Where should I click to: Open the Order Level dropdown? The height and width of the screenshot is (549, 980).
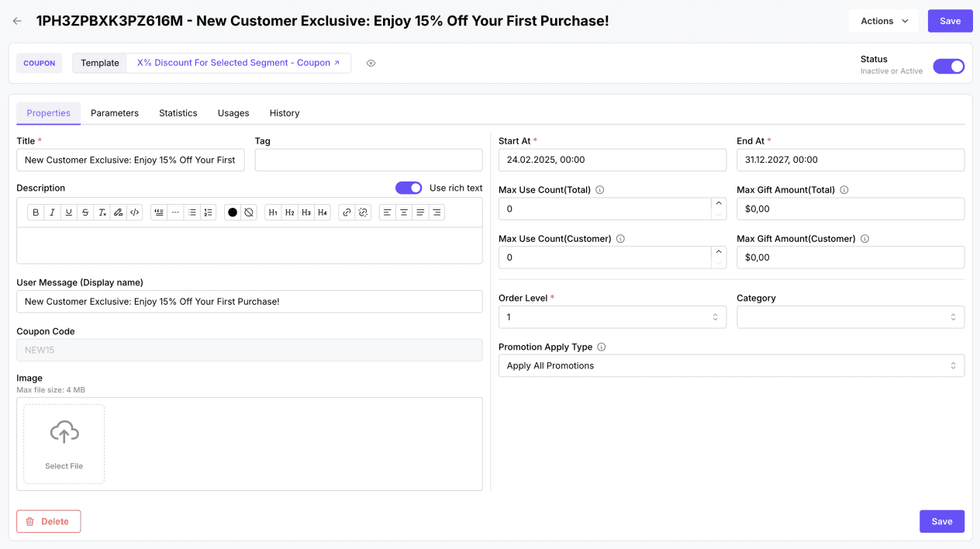(612, 317)
